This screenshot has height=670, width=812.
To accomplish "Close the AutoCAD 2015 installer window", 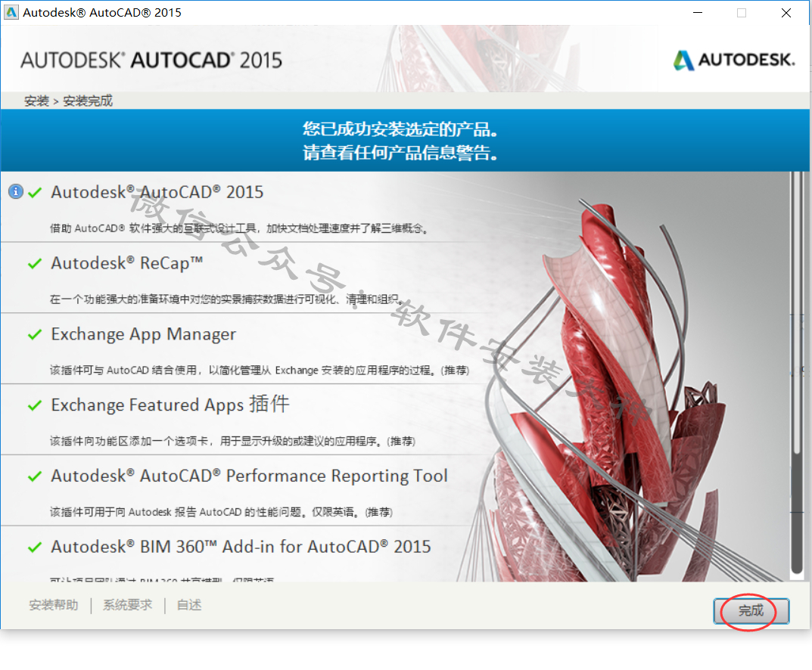I will (786, 12).
